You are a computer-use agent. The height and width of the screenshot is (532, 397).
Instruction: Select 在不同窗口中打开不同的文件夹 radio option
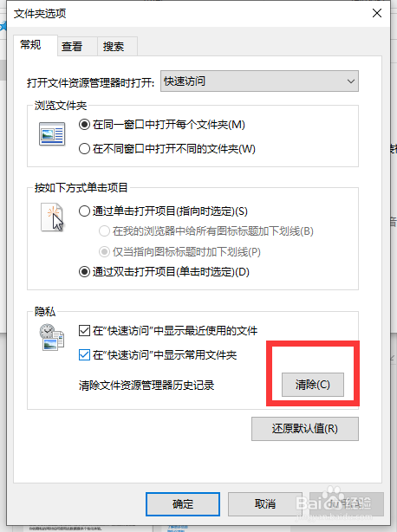[84, 149]
